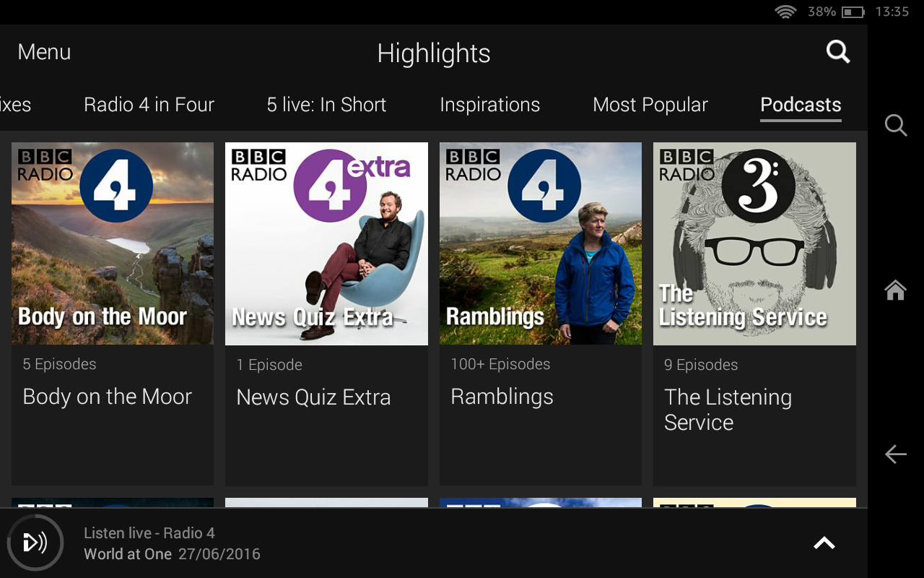Click the '9 Episodes' label
Screen dimensions: 924x578
click(701, 365)
